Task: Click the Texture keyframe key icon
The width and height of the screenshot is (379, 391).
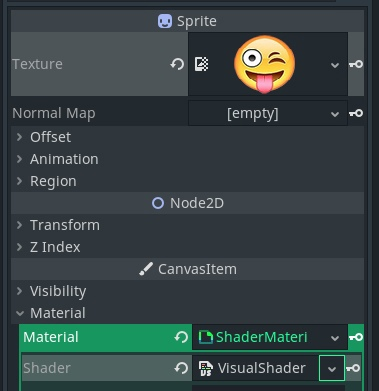Action: click(x=356, y=64)
